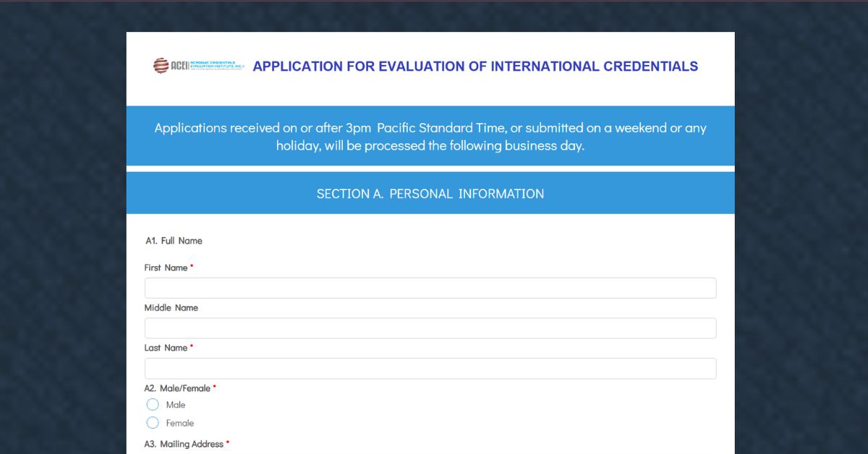This screenshot has width=868, height=454.
Task: Focus the Middle Name input field
Action: [430, 328]
